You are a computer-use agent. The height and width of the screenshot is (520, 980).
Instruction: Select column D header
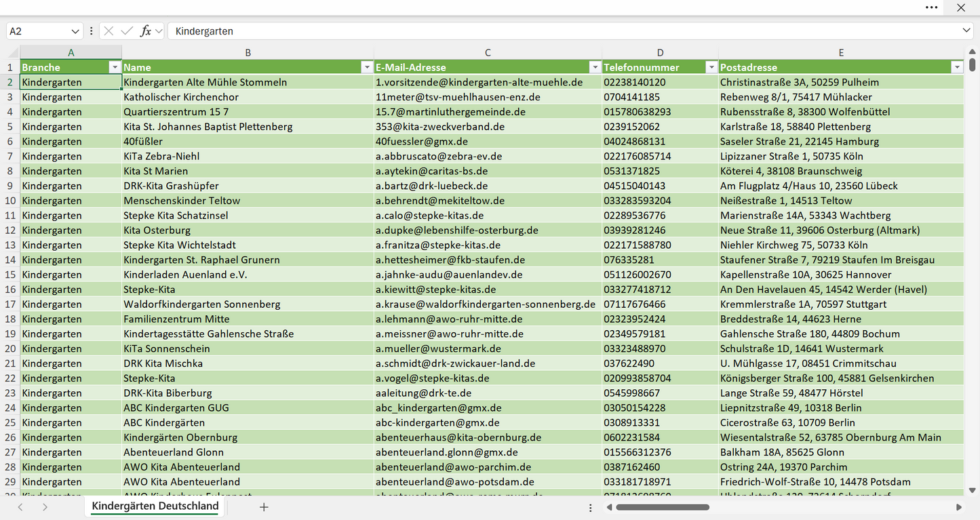[660, 52]
